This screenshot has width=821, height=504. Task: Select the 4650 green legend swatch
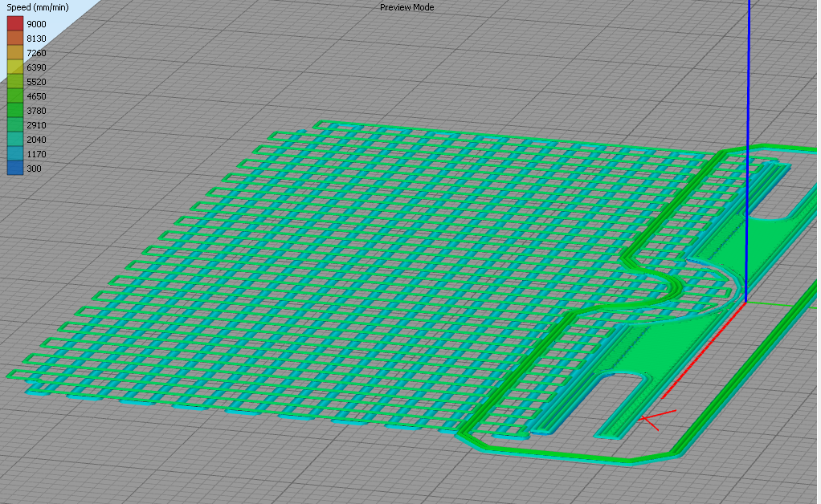click(x=15, y=96)
